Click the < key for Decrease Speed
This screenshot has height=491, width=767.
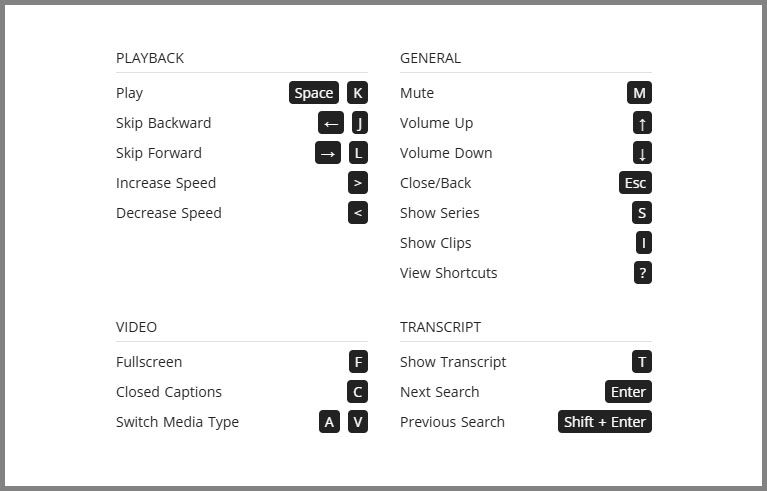coord(358,213)
